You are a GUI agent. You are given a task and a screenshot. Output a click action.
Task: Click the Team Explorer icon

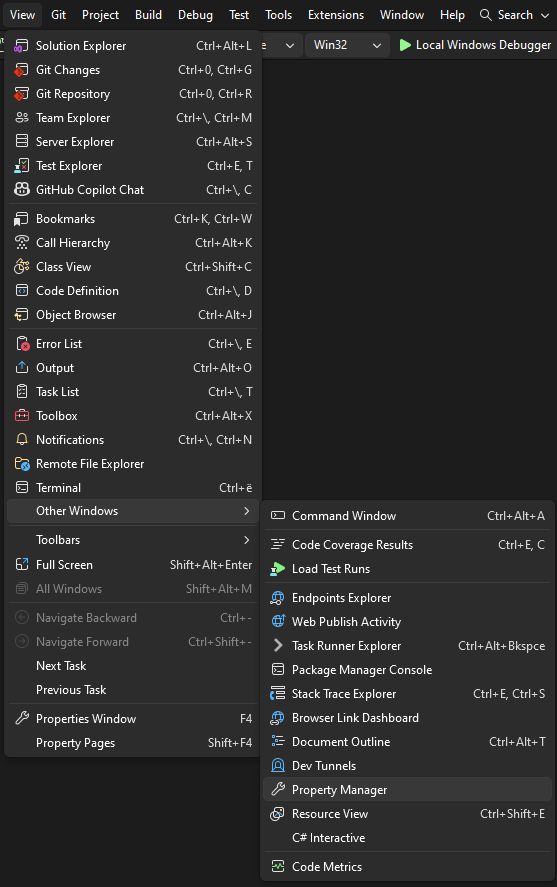[21, 118]
